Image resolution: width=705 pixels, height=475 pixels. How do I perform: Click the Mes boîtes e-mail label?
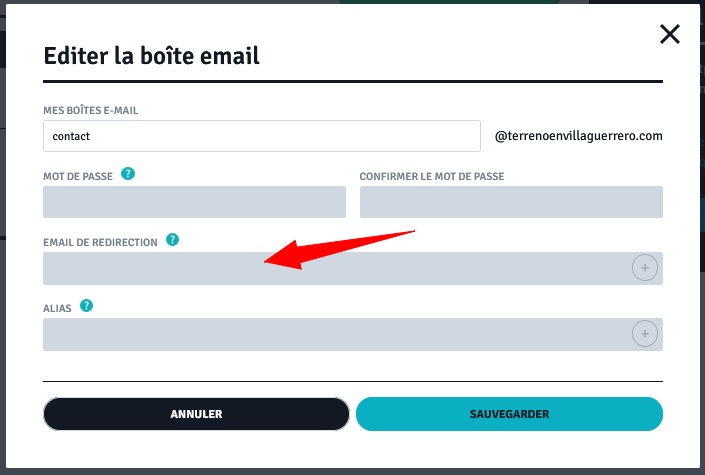click(x=90, y=111)
